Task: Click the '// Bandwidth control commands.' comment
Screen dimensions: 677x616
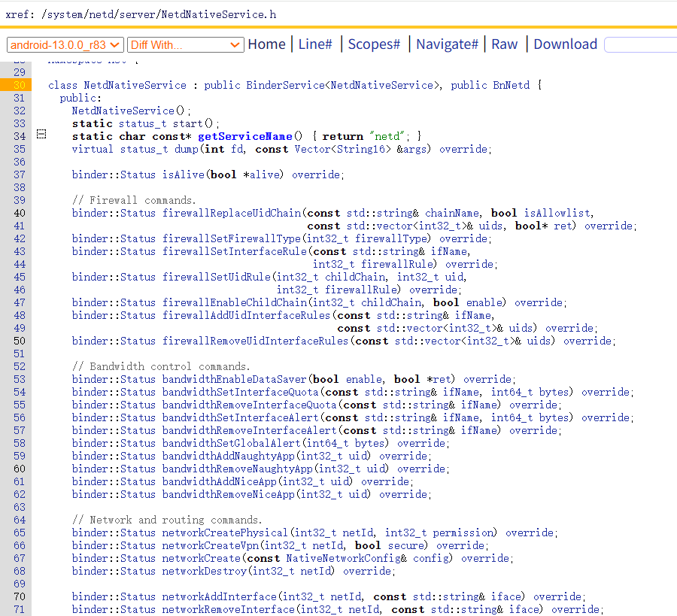Action: 162,366
